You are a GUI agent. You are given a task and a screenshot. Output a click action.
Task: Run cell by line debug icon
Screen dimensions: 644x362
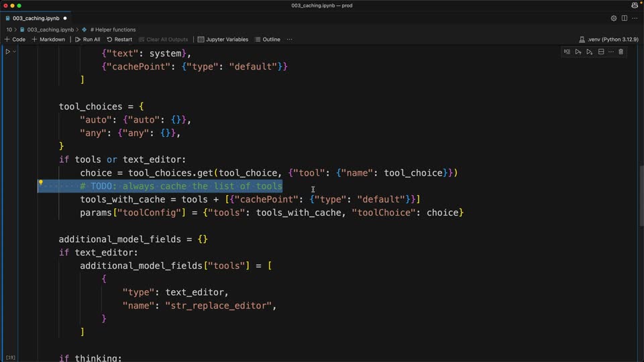(x=567, y=52)
